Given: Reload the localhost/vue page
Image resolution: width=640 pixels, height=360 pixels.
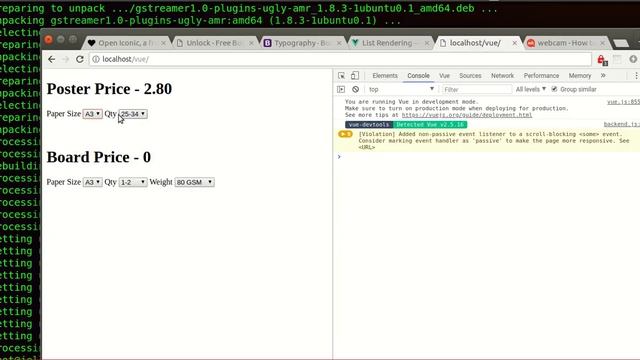Looking at the screenshot, I should pyautogui.click(x=80, y=59).
